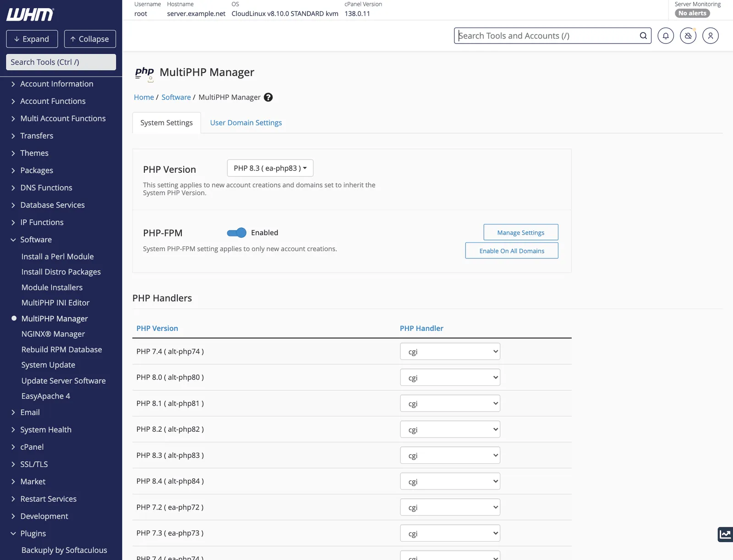Viewport: 733px width, 560px height.
Task: Expand Market section in sidebar
Action: [x=33, y=482]
